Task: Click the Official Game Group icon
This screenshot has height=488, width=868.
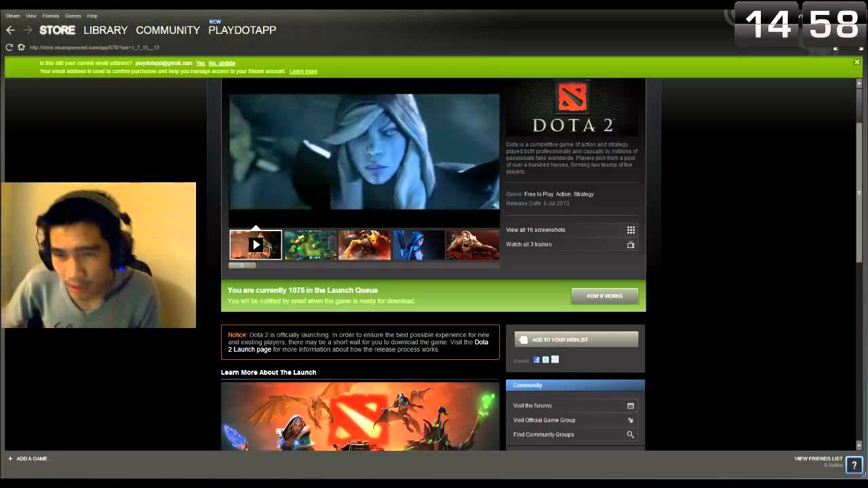Action: tap(631, 420)
